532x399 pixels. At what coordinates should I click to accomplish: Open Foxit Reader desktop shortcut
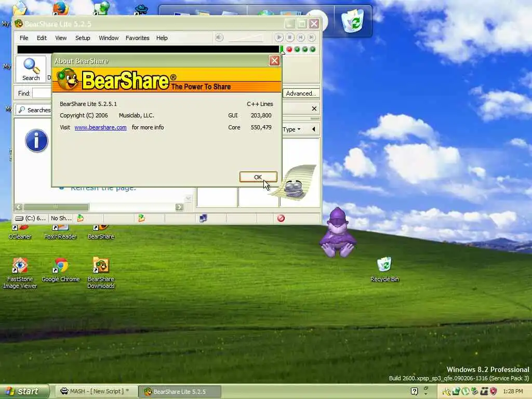click(x=60, y=232)
